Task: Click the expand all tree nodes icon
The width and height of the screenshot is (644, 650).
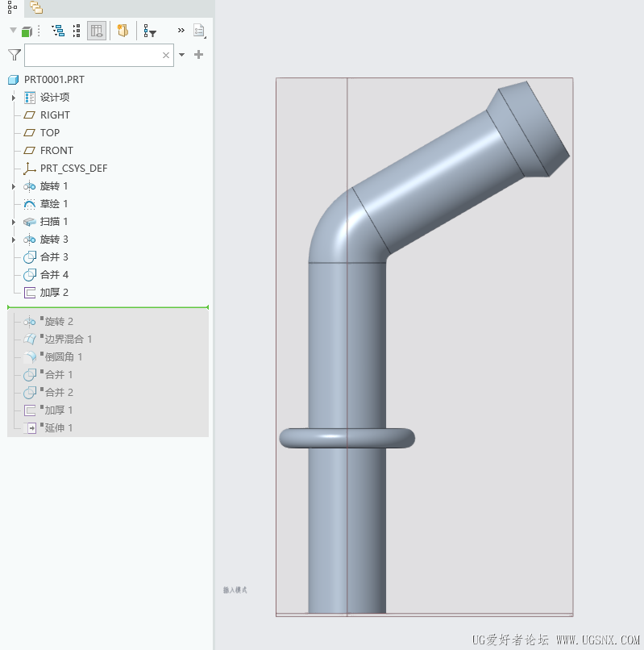Action: click(x=58, y=31)
